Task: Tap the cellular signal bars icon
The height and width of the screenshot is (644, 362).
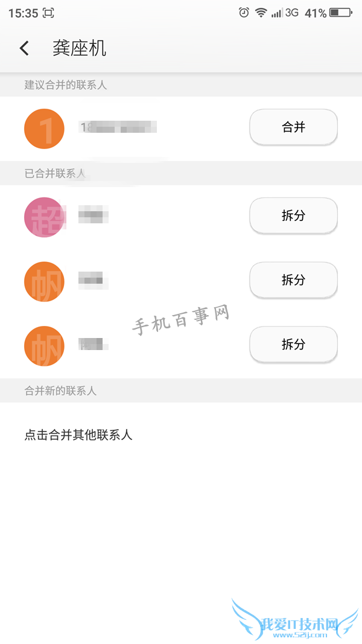Action: pos(277,13)
